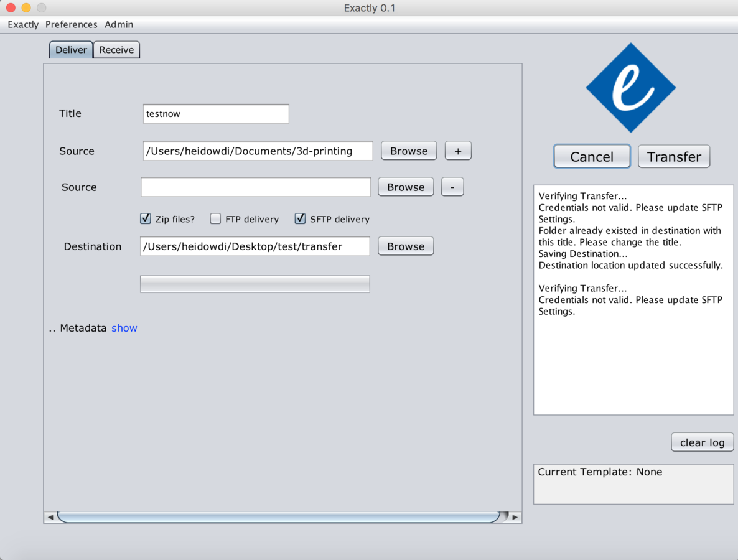Click the red close window button
The image size is (738, 560).
click(11, 7)
